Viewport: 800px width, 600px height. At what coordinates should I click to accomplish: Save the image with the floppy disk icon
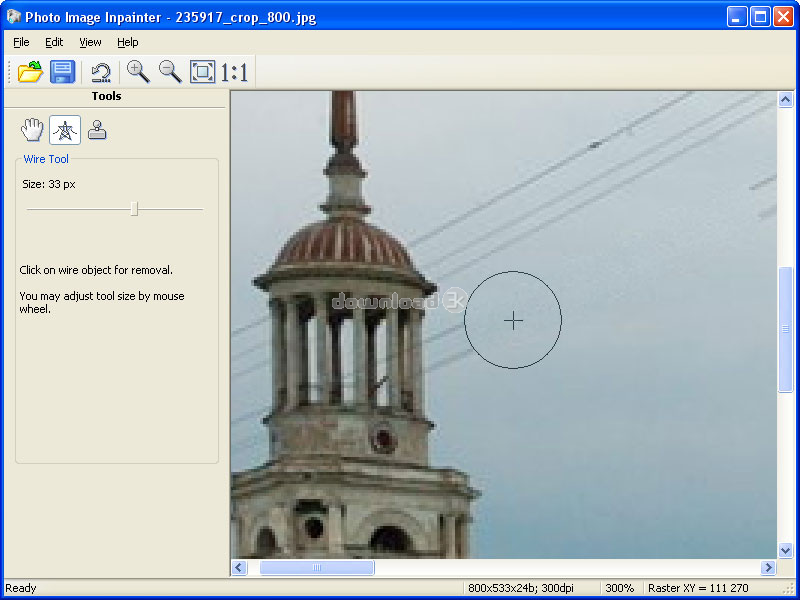63,71
